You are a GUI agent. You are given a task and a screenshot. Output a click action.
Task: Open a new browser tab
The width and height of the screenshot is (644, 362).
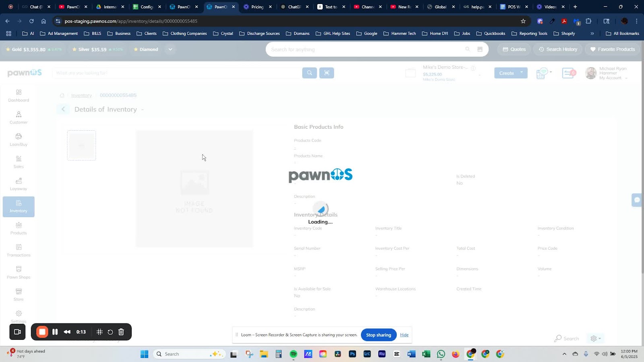575,7
